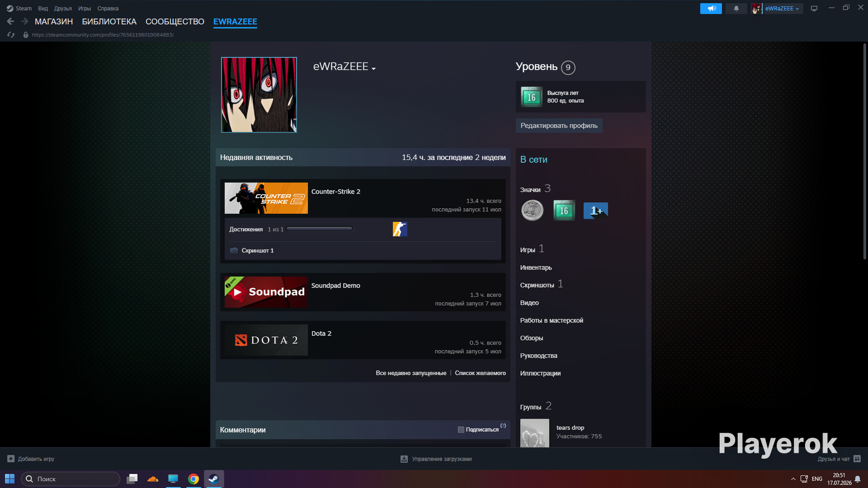Click the Steam taskbar icon
This screenshot has height=488, width=868.
214,479
